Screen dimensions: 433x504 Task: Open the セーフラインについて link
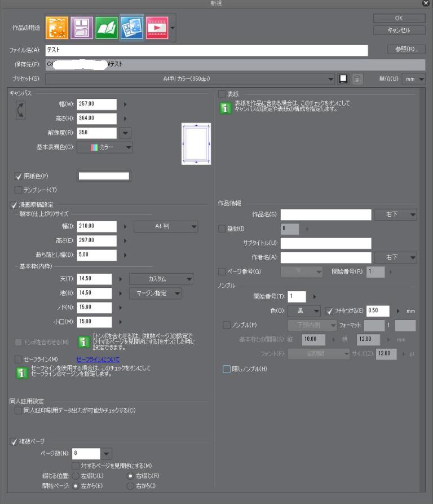[98, 360]
